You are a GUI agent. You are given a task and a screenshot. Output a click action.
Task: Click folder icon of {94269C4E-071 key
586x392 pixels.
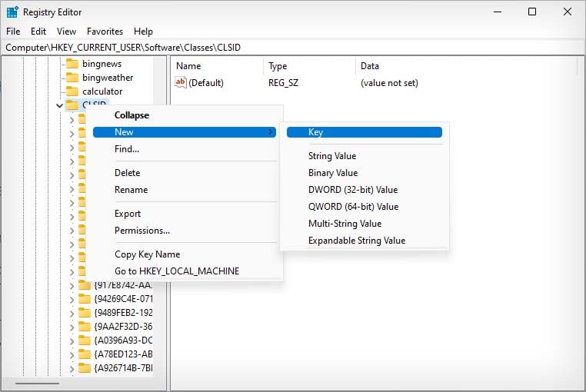(x=85, y=299)
